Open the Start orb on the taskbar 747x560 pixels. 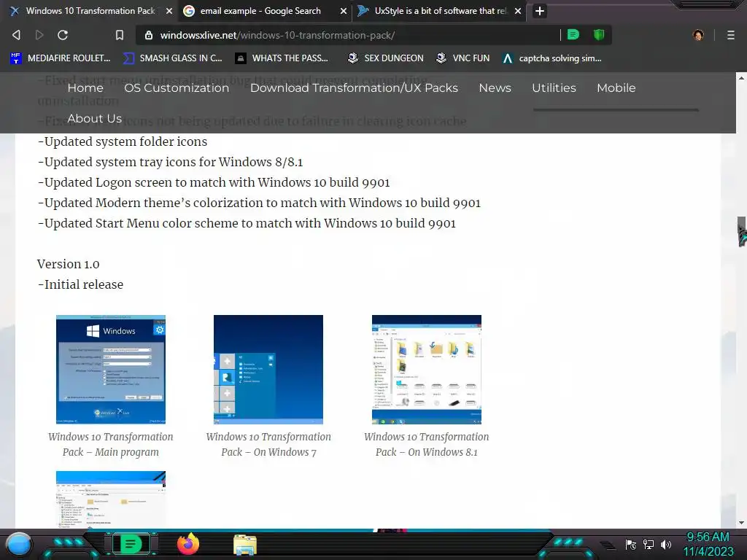tap(19, 544)
